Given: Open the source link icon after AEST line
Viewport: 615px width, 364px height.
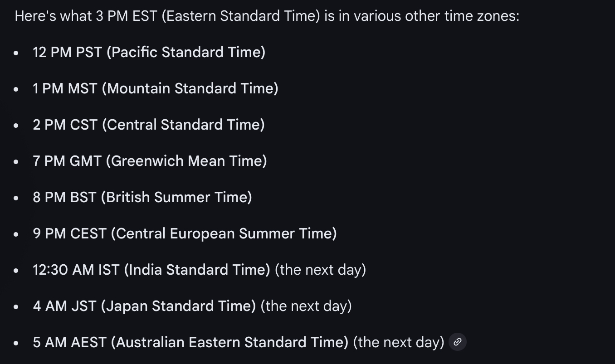Looking at the screenshot, I should [458, 342].
